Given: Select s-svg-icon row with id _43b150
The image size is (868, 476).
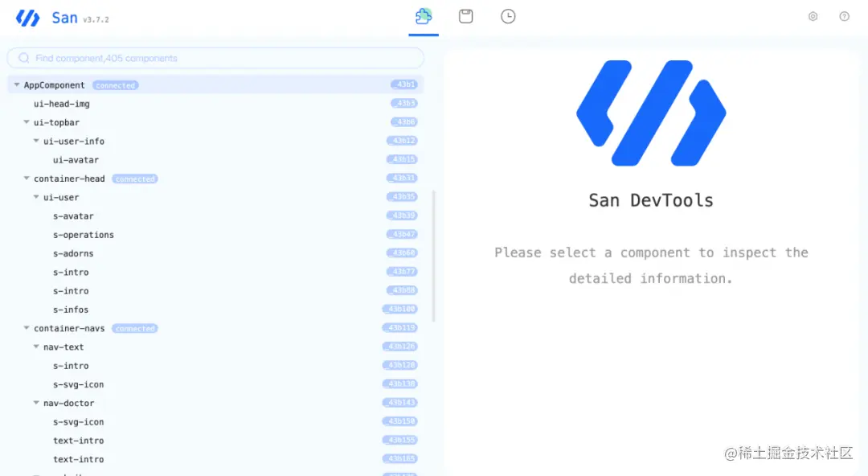Looking at the screenshot, I should click(215, 421).
